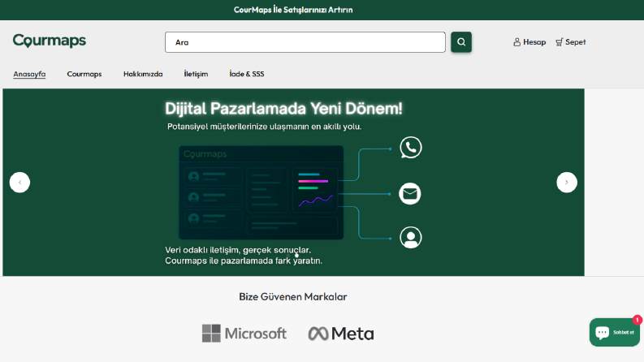This screenshot has height=362, width=644.
Task: Click the Courmaps logo
Action: tap(50, 41)
